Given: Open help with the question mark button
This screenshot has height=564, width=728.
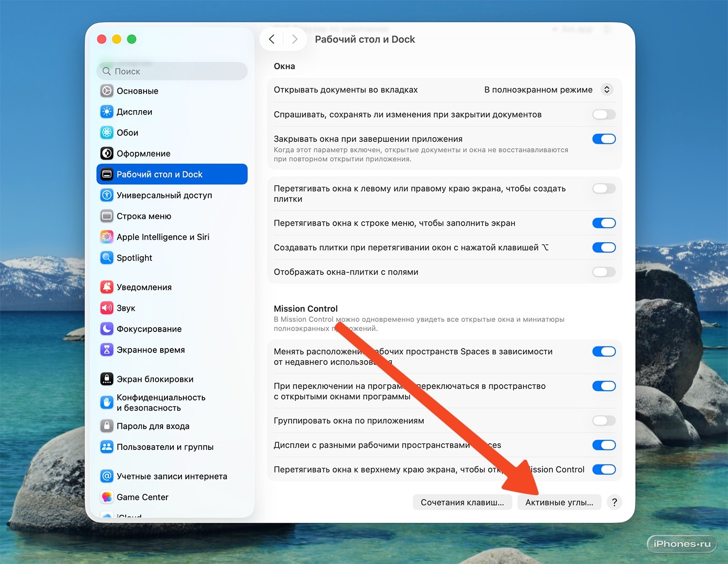Looking at the screenshot, I should pos(614,502).
